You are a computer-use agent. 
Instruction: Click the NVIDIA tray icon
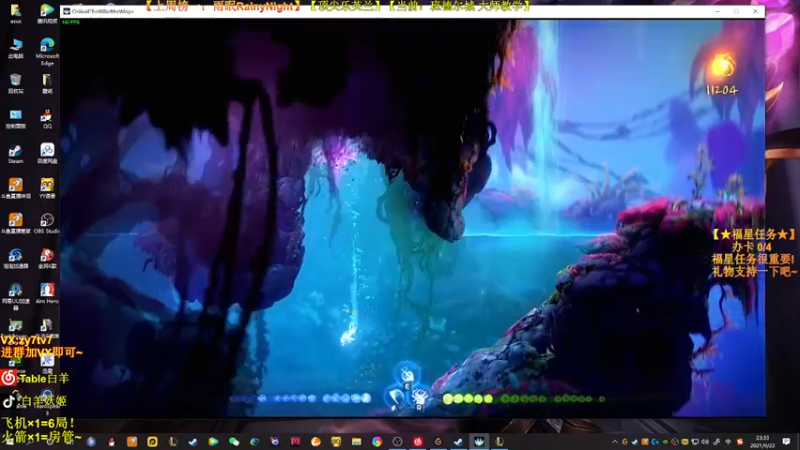(665, 442)
